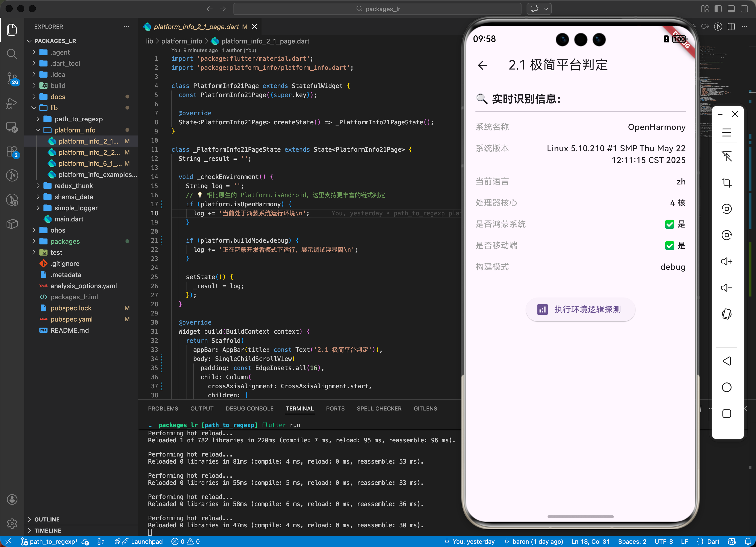Click emulator volume up icon
756x547 pixels.
(726, 261)
